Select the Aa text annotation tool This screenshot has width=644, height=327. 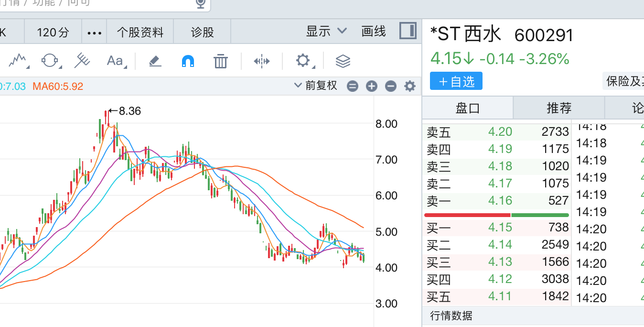point(115,61)
